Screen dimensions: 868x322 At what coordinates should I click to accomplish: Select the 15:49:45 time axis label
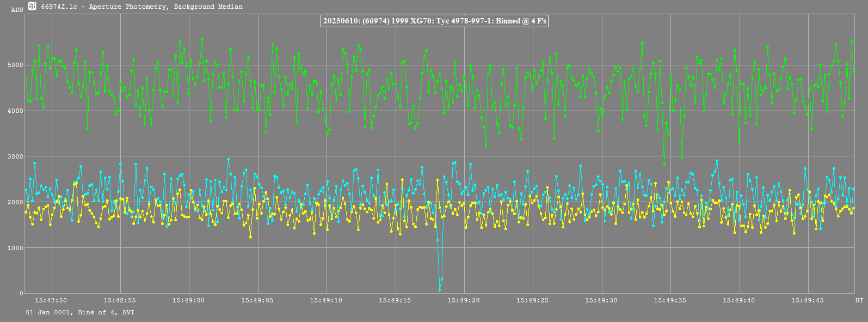coord(808,300)
